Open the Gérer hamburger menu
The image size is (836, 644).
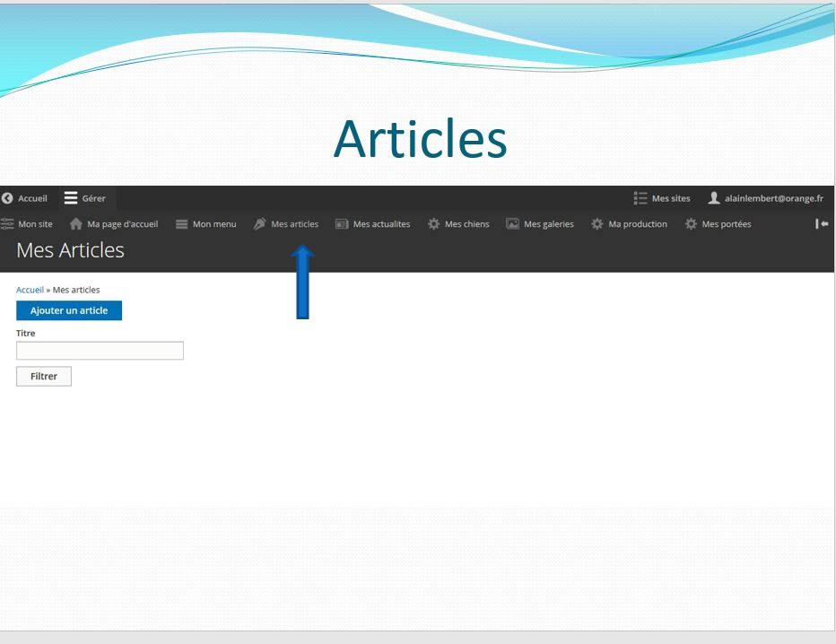(x=71, y=198)
